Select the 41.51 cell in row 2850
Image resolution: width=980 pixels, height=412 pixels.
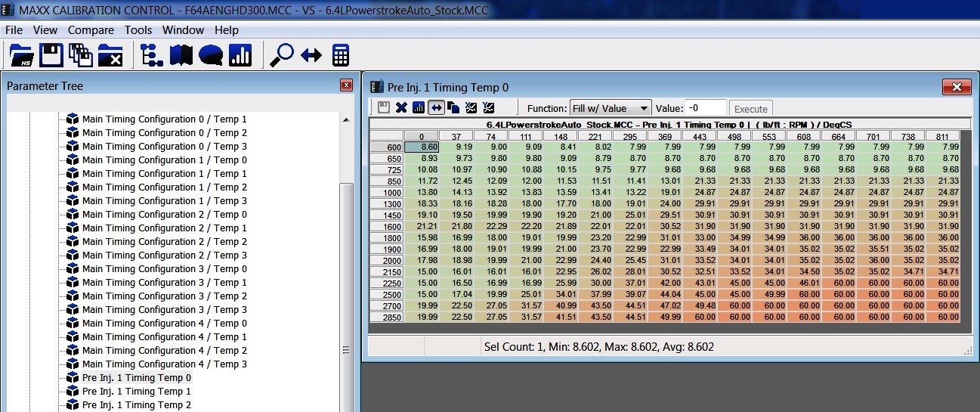(561, 318)
